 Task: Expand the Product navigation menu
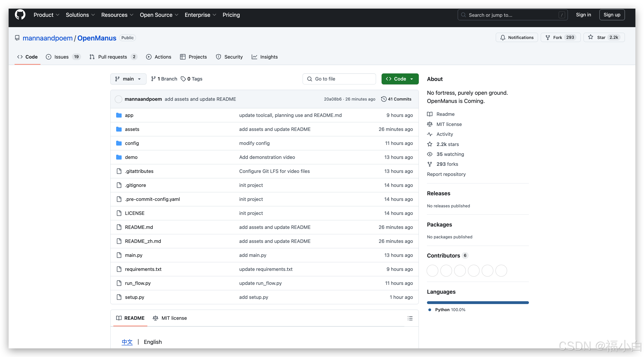point(46,15)
